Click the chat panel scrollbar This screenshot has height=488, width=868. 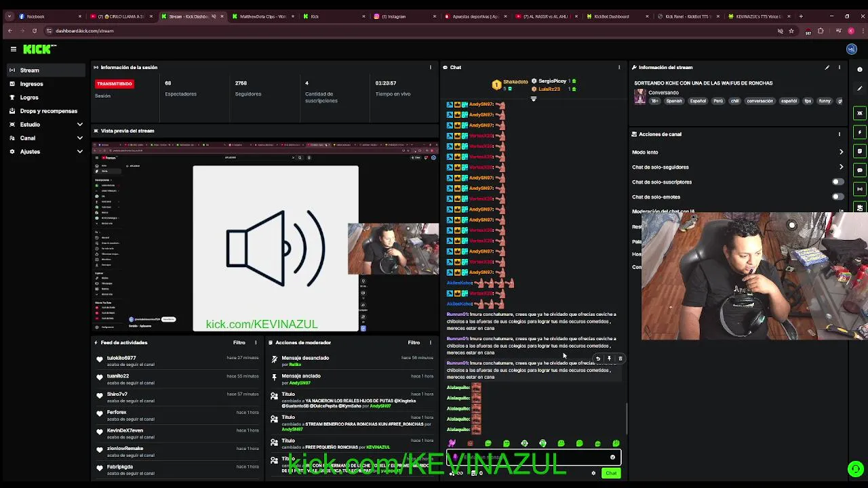tap(627, 419)
